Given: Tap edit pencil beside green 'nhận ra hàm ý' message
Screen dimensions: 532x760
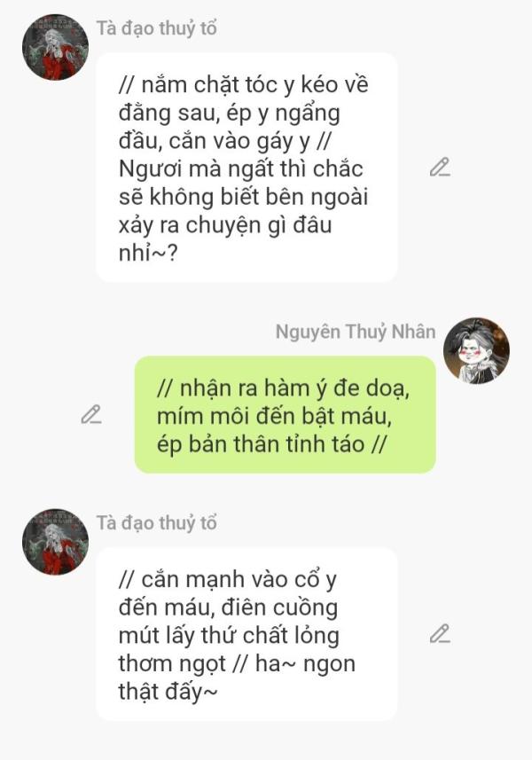Looking at the screenshot, I should pos(91,414).
